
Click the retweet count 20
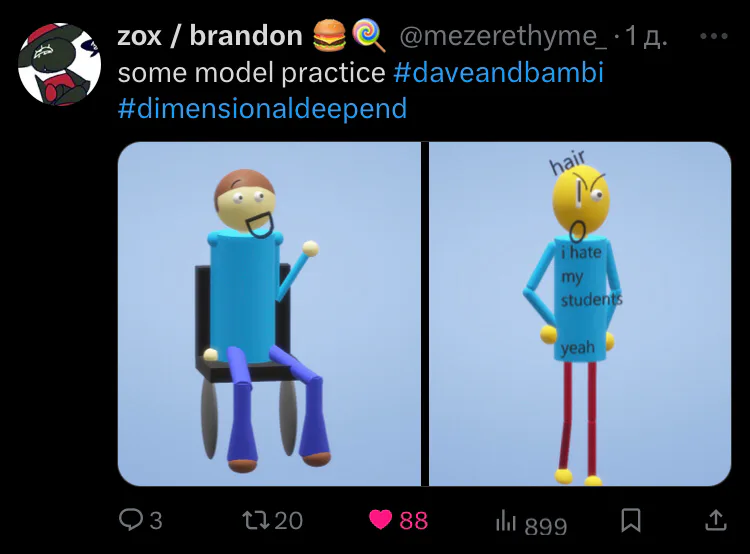pyautogui.click(x=288, y=521)
